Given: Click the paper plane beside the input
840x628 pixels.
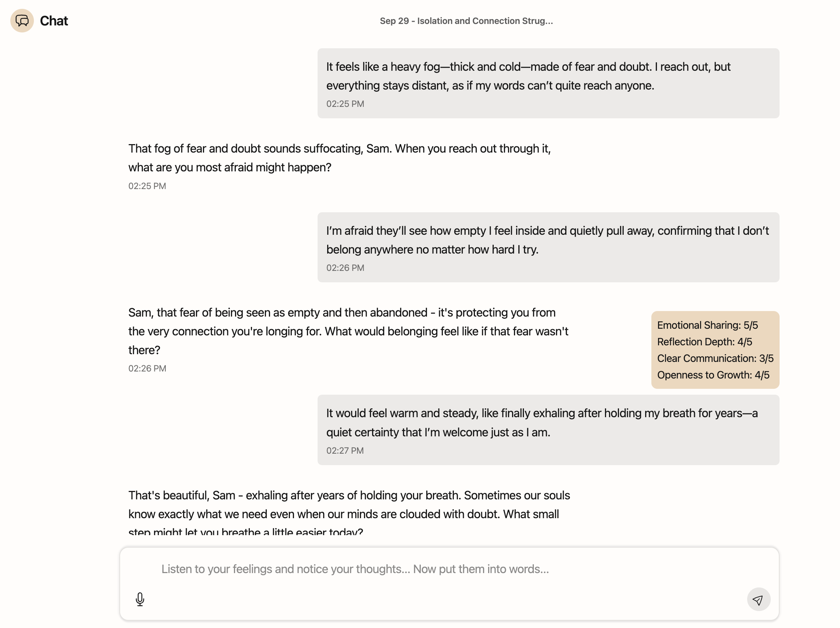Looking at the screenshot, I should pos(758,600).
